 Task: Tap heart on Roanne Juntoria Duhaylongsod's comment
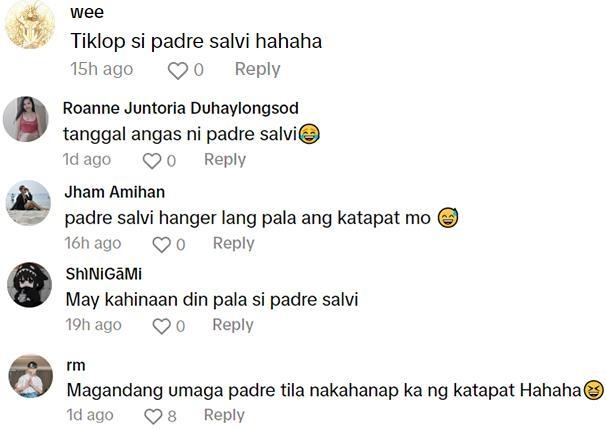(x=152, y=161)
